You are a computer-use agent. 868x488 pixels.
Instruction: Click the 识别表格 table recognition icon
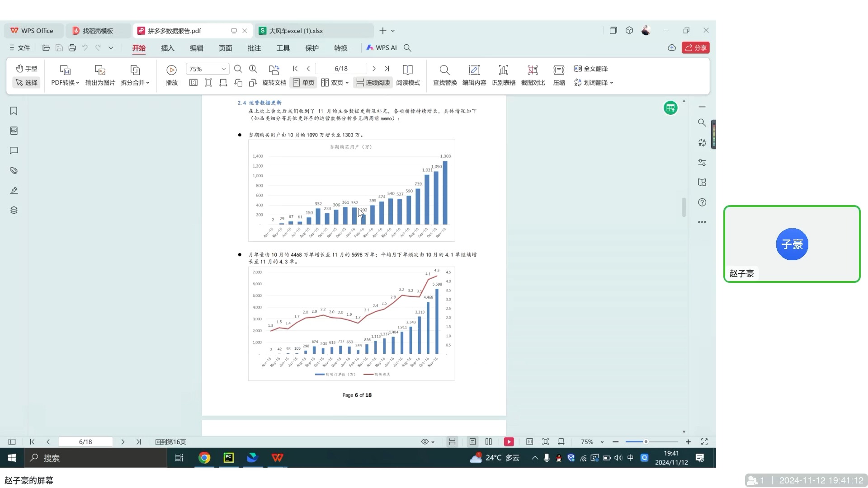click(x=503, y=75)
